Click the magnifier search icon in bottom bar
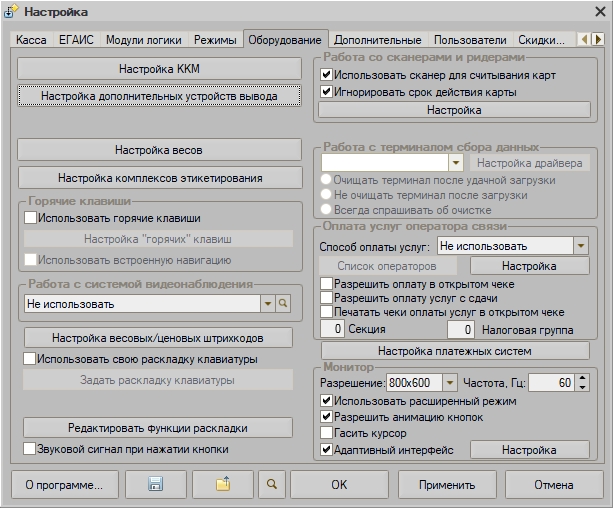 [272, 485]
